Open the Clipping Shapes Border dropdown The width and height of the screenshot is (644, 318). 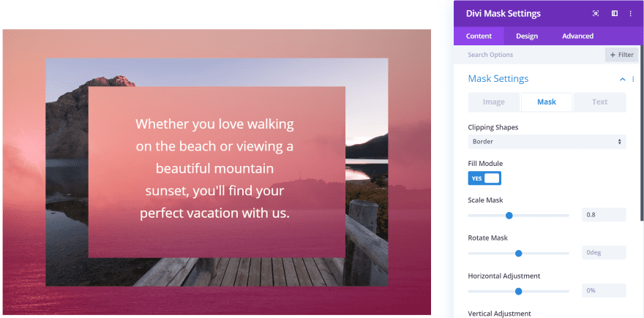pyautogui.click(x=547, y=142)
